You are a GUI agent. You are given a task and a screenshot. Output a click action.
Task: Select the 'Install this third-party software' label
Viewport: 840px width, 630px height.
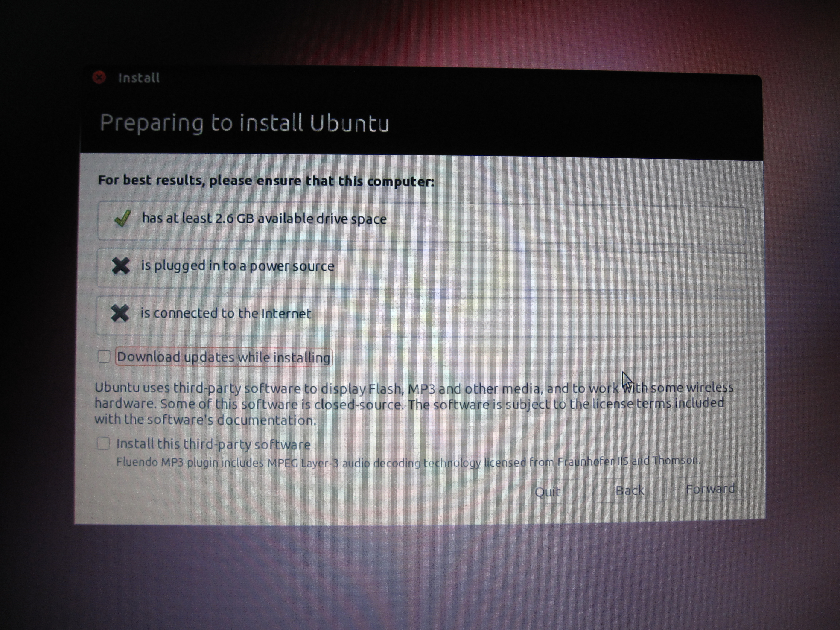point(213,444)
